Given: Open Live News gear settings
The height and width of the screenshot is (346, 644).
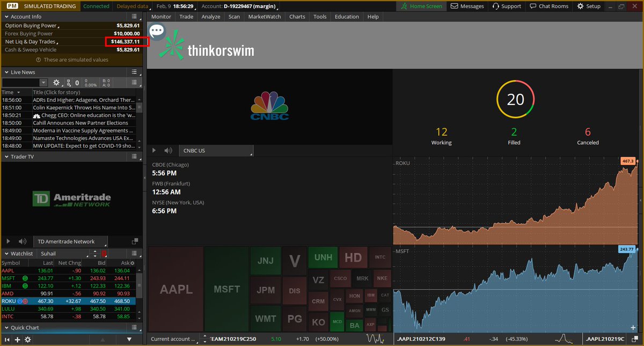Looking at the screenshot, I should click(56, 83).
